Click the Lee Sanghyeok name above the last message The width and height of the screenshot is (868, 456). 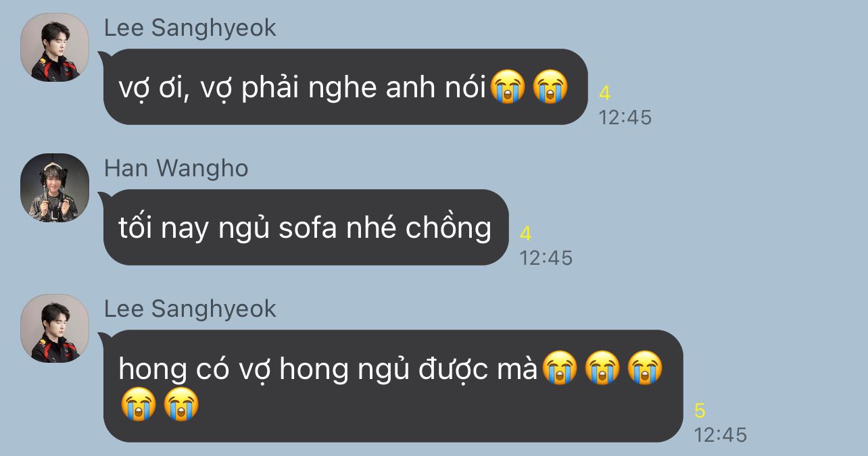point(190,309)
